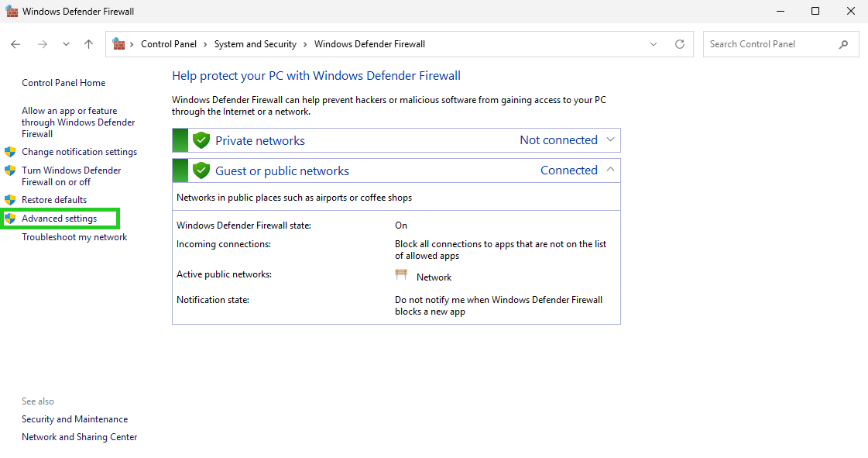Click the back navigation arrow
This screenshot has width=868, height=458.
coord(15,44)
